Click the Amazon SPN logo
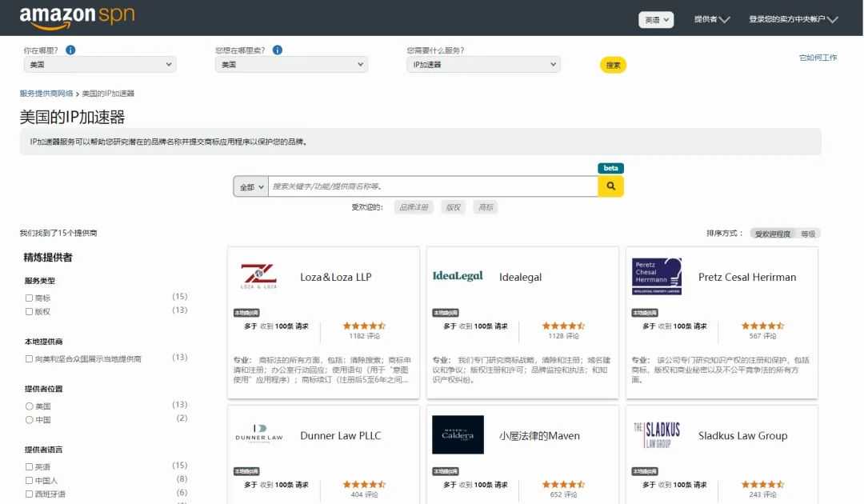The image size is (864, 504). (77, 17)
